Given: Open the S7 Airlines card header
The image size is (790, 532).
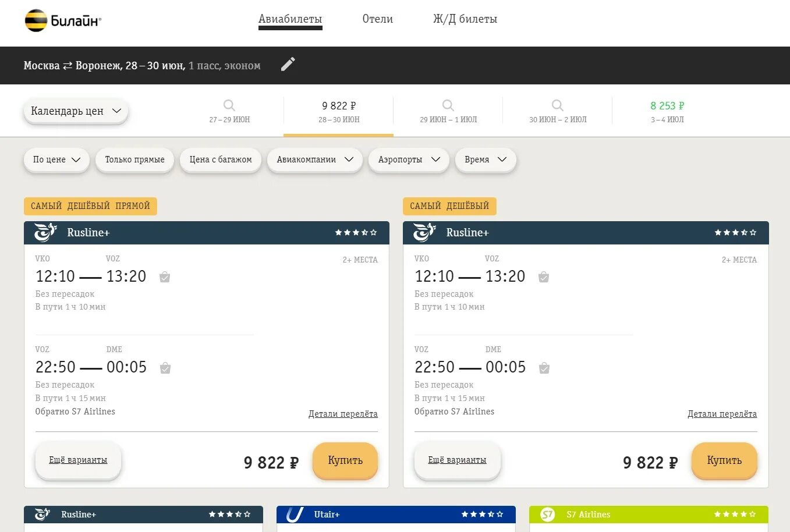Looking at the screenshot, I should coord(649,515).
